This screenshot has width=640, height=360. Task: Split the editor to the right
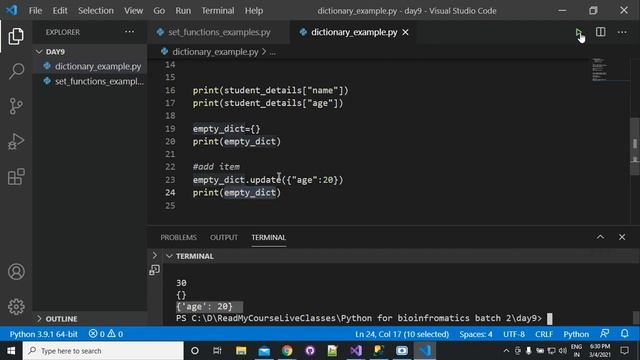point(600,32)
